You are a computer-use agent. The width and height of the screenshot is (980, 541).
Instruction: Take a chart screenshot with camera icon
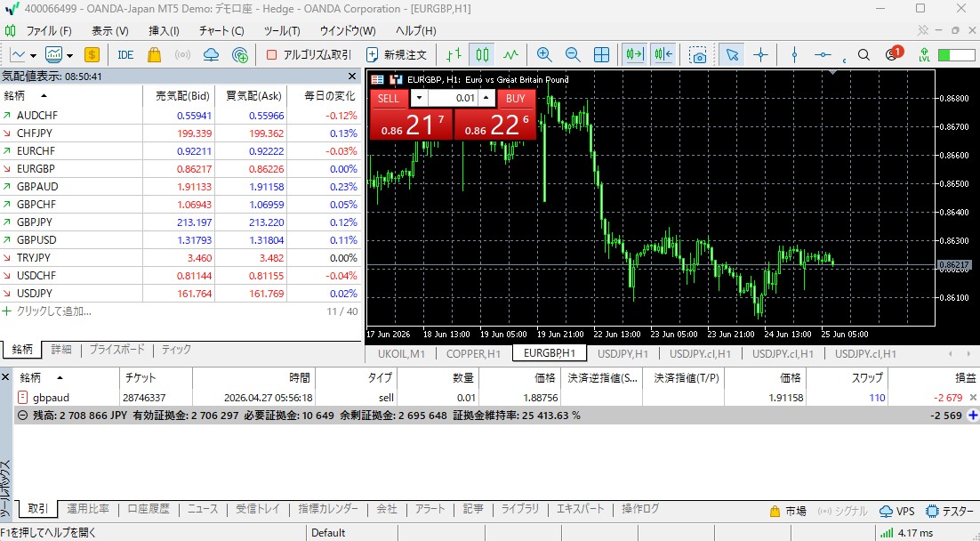698,55
